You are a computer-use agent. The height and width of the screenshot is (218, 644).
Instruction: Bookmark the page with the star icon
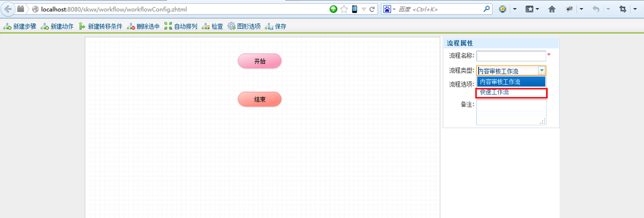(x=344, y=9)
